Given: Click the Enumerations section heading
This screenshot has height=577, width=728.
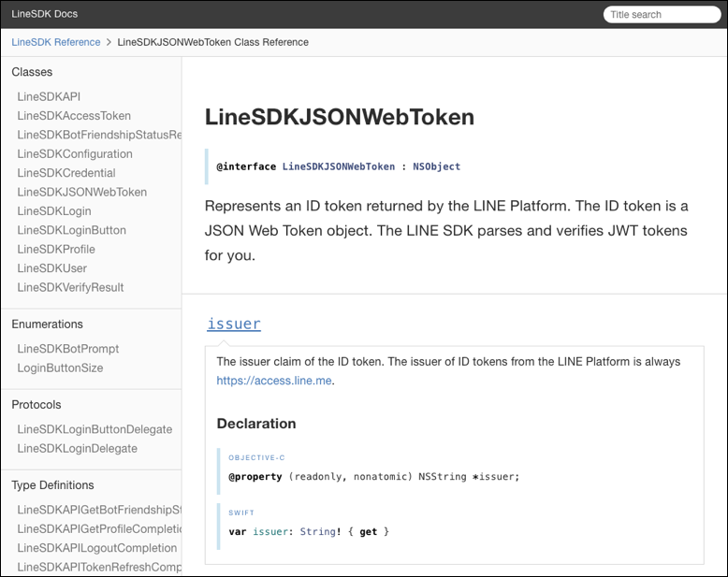Looking at the screenshot, I should pos(48,324).
